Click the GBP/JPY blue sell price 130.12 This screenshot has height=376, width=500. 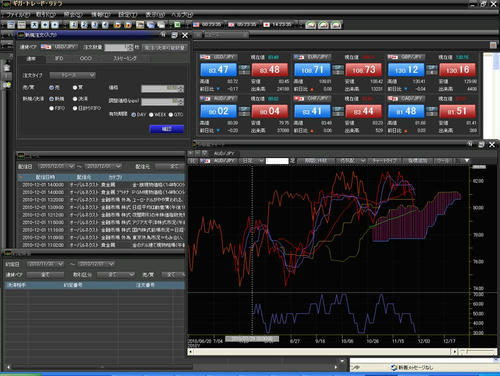pyautogui.click(x=406, y=70)
